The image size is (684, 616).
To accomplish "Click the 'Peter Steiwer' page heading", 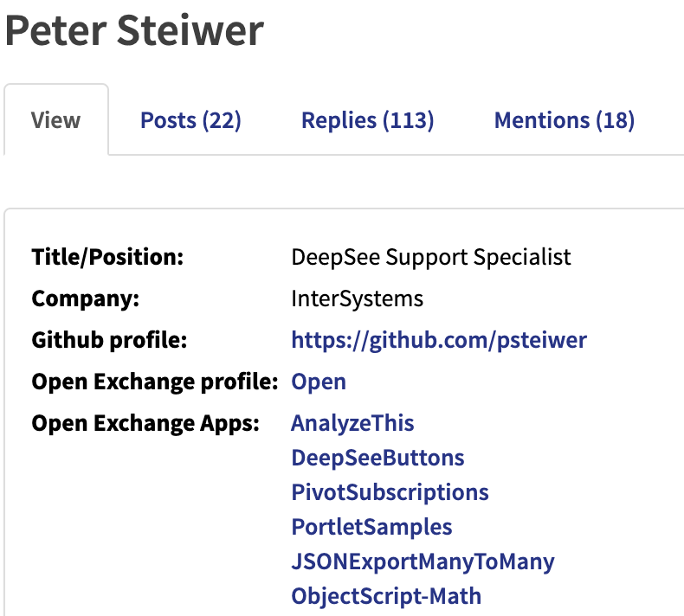I will (x=134, y=30).
